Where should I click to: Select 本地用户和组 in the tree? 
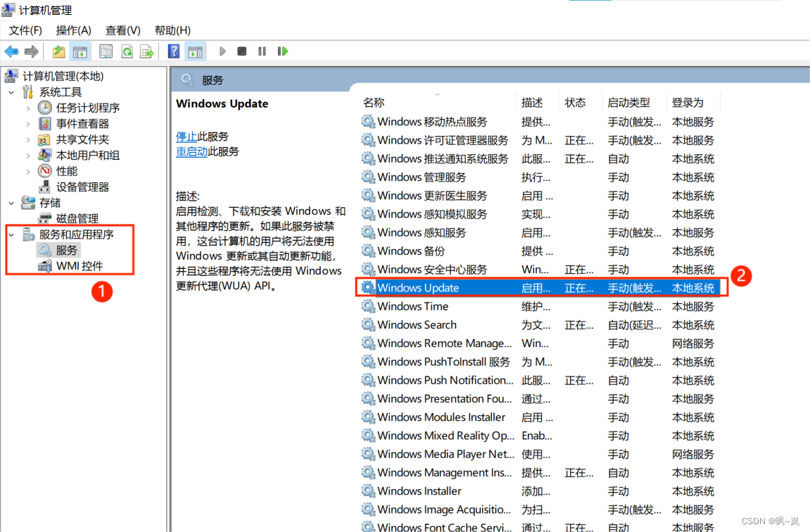tap(88, 155)
